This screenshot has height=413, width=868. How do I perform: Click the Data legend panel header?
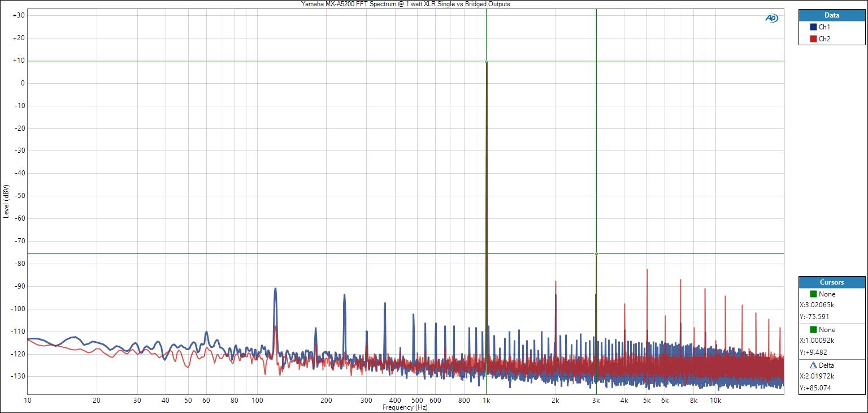[831, 15]
